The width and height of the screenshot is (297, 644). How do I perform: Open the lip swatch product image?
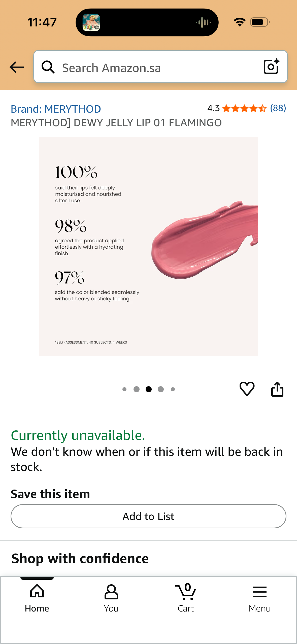(148, 246)
